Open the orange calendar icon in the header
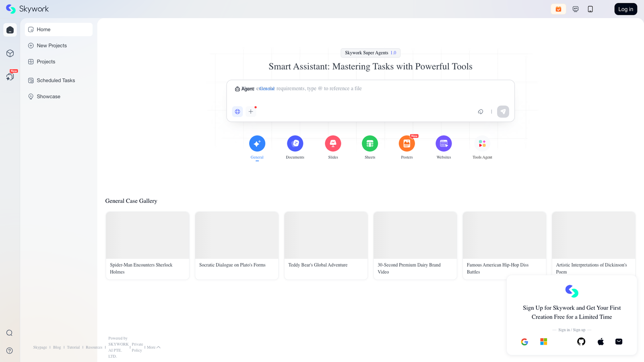The width and height of the screenshot is (644, 362). (558, 9)
